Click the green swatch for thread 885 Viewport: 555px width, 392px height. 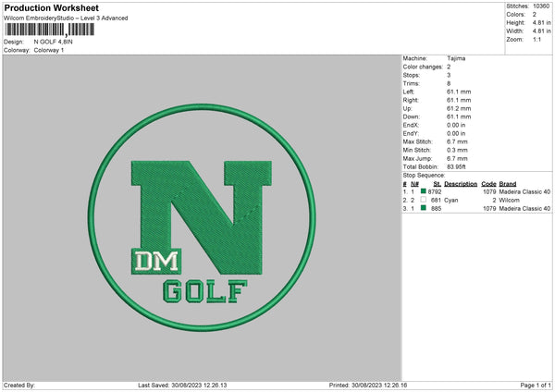(424, 209)
